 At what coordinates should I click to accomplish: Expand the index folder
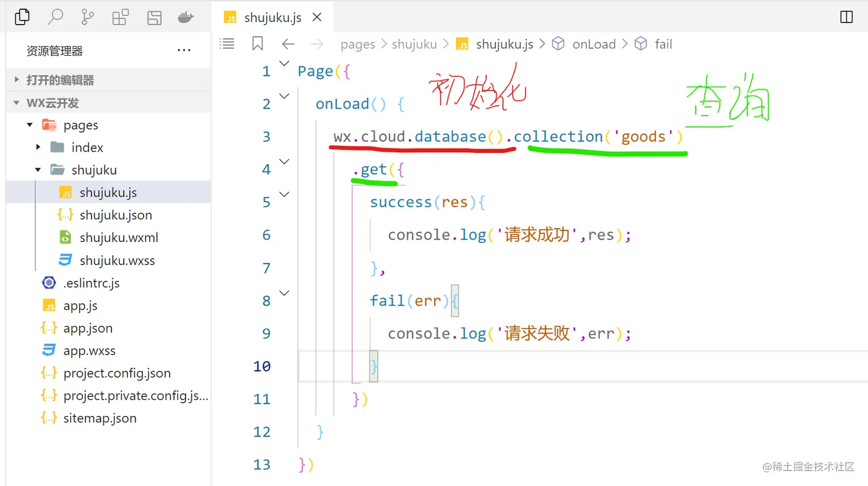click(x=108, y=148)
